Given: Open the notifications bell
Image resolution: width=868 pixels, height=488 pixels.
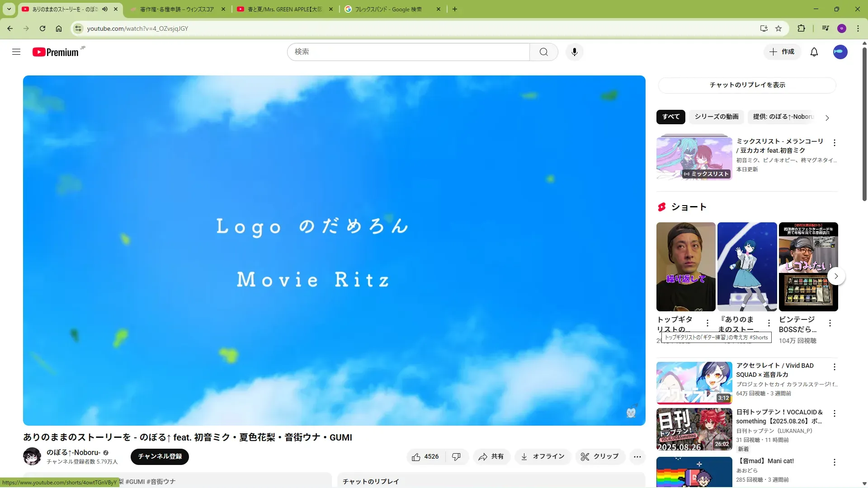Looking at the screenshot, I should (x=814, y=52).
